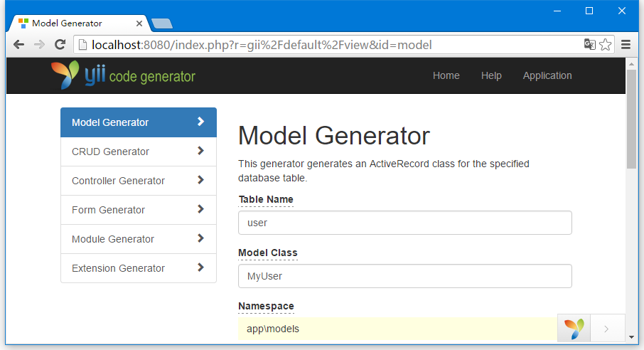Screen dimensions: 644x350
Task: Click the Model Class input field
Action: [405, 276]
